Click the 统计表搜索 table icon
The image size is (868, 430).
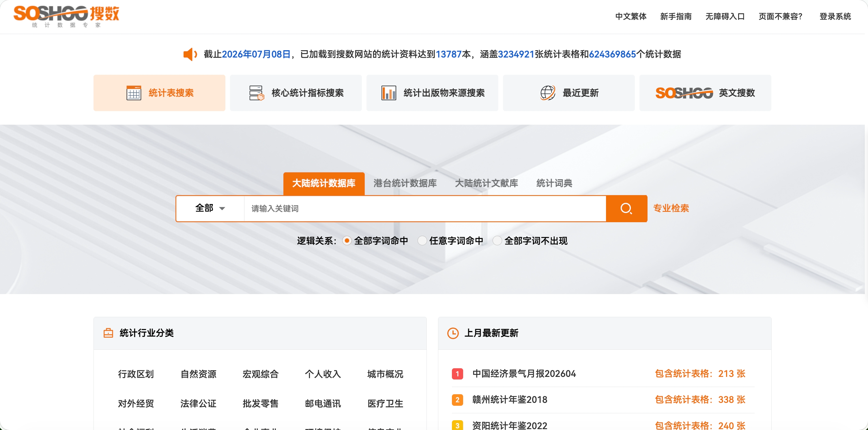134,93
